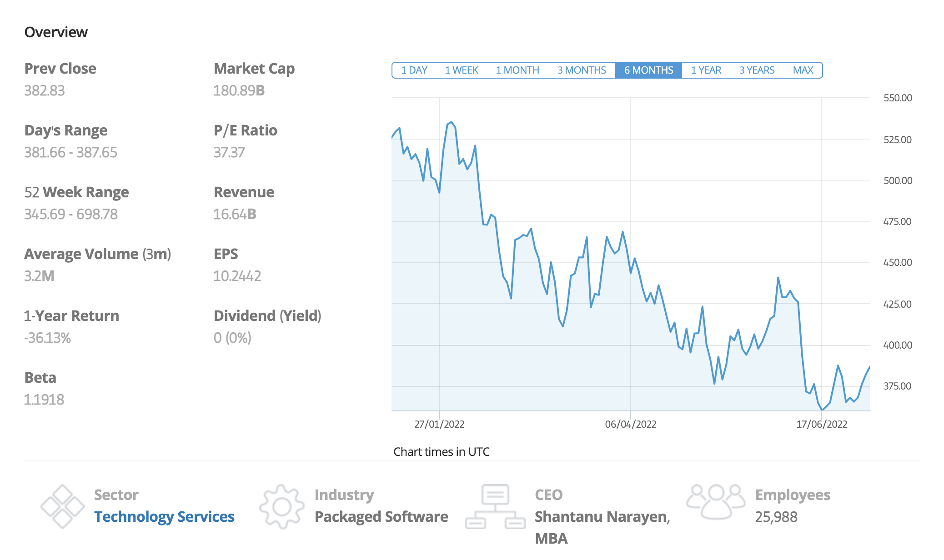
Task: Click the Prev Close label
Action: coord(60,69)
